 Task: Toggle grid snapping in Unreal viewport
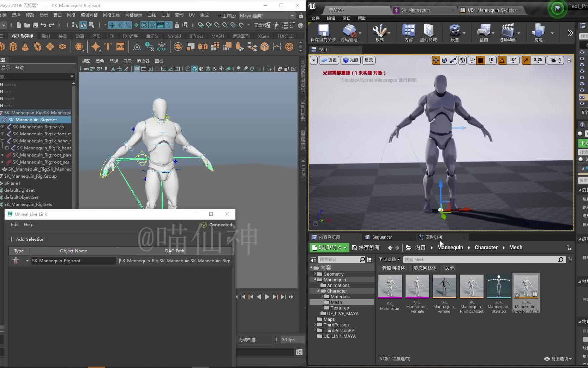tap(480, 60)
